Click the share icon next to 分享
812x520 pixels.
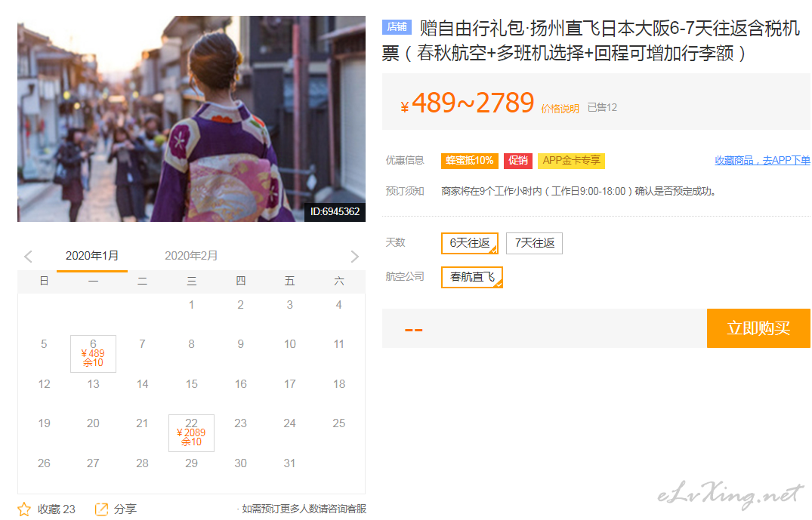click(x=101, y=509)
